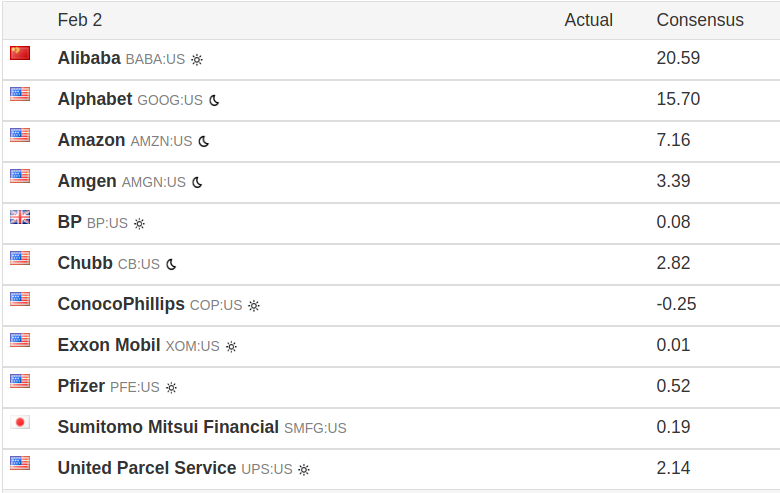This screenshot has height=493, width=780.
Task: Click Amazon's consensus value 7.16
Action: tap(674, 140)
